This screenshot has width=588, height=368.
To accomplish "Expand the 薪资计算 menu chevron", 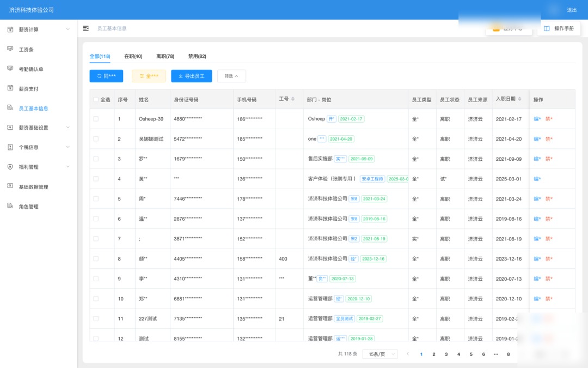I will [x=68, y=29].
